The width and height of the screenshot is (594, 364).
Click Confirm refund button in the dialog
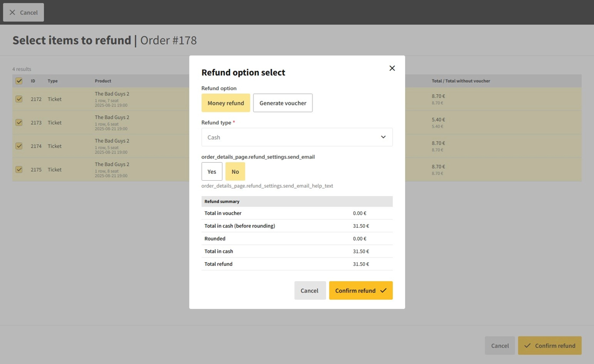361,290
